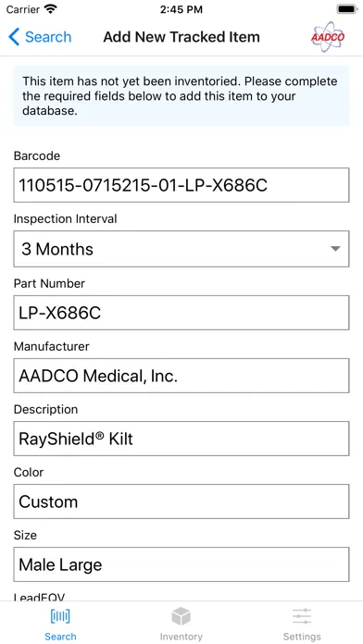The image size is (363, 644).
Task: Edit the Part Number field LP-X686C
Action: [x=181, y=313]
